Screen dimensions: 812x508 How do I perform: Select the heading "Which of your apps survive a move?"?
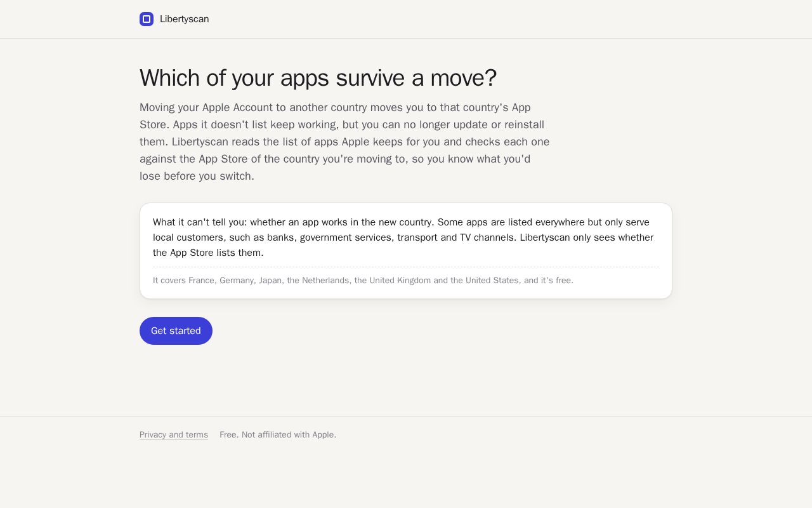(x=318, y=78)
